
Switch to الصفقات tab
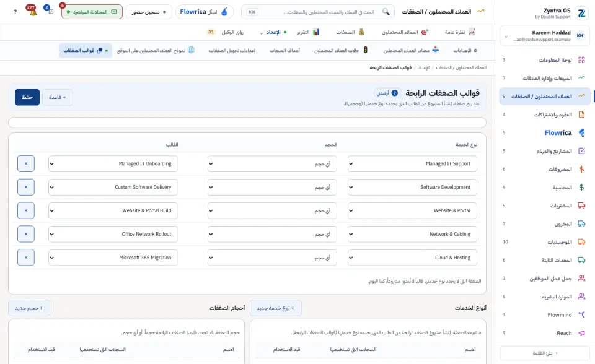(350, 32)
